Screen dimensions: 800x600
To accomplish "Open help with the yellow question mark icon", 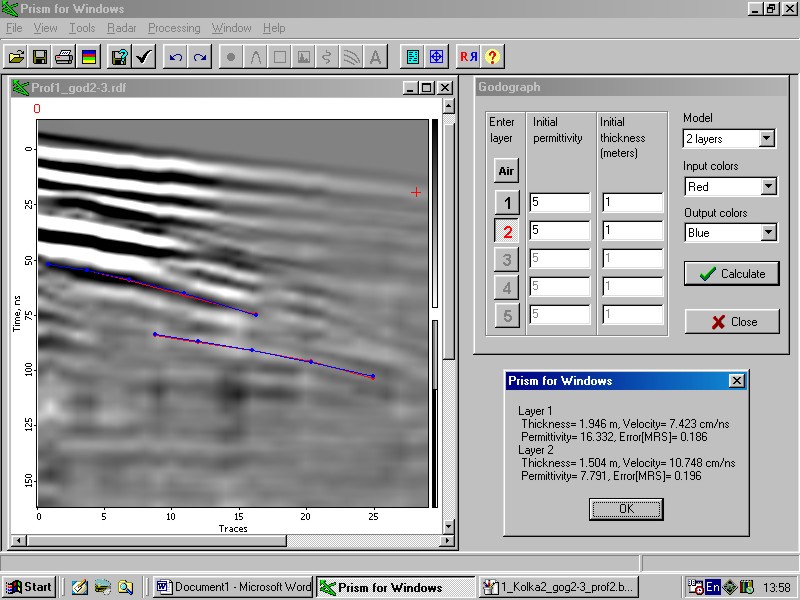I will [x=492, y=57].
